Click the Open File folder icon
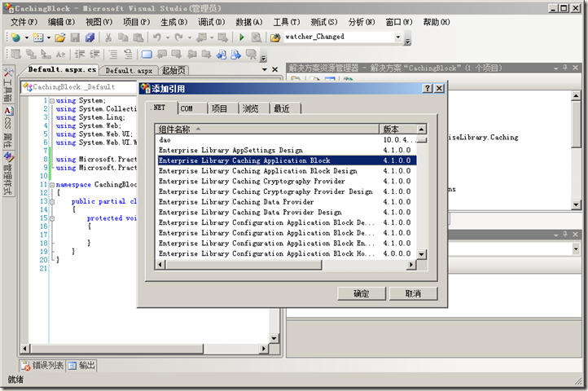Viewport: 588px width, 391px height. (60, 37)
